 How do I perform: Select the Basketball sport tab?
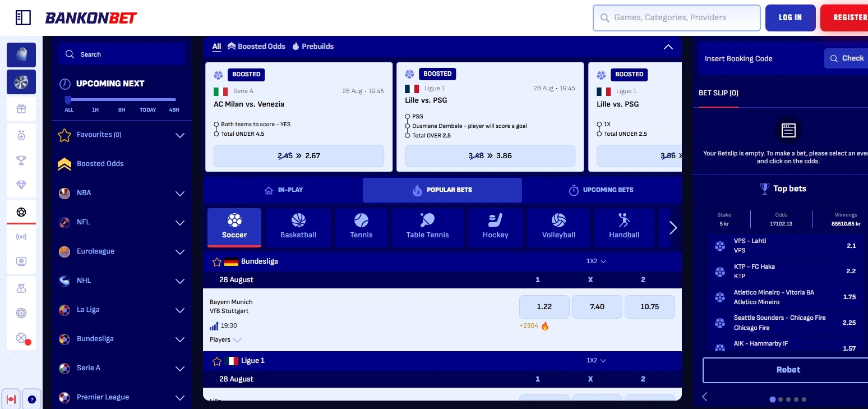point(298,227)
